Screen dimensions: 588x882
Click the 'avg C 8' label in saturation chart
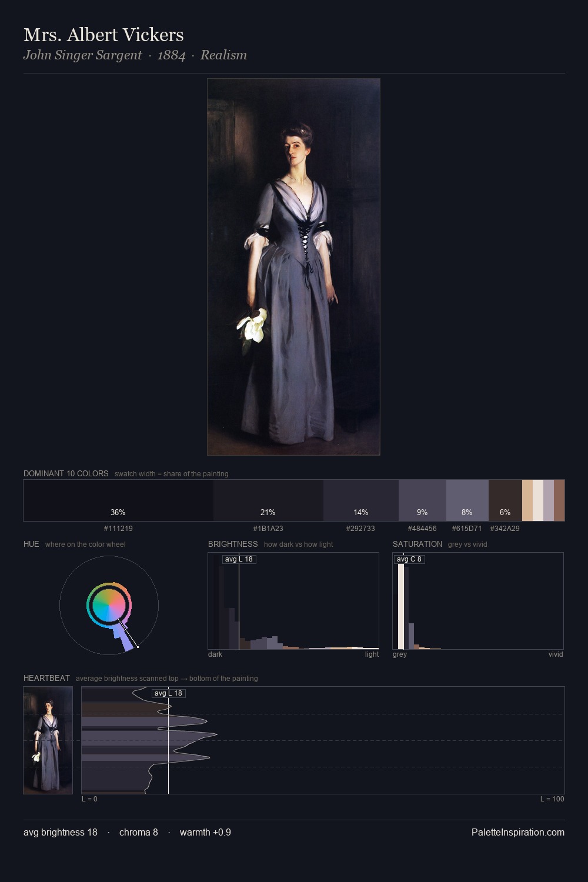pos(409,559)
